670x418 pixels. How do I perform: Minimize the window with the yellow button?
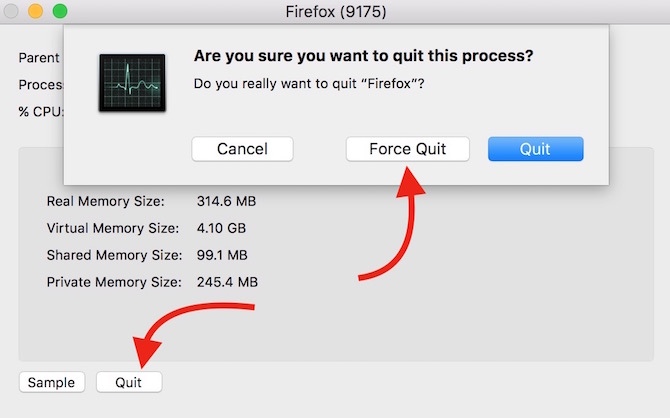37,12
